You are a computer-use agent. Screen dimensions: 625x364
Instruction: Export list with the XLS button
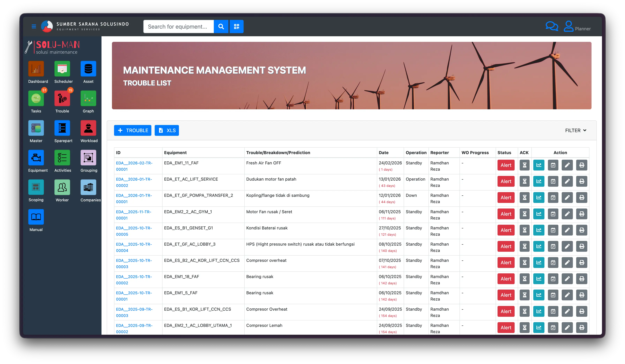coord(167,130)
